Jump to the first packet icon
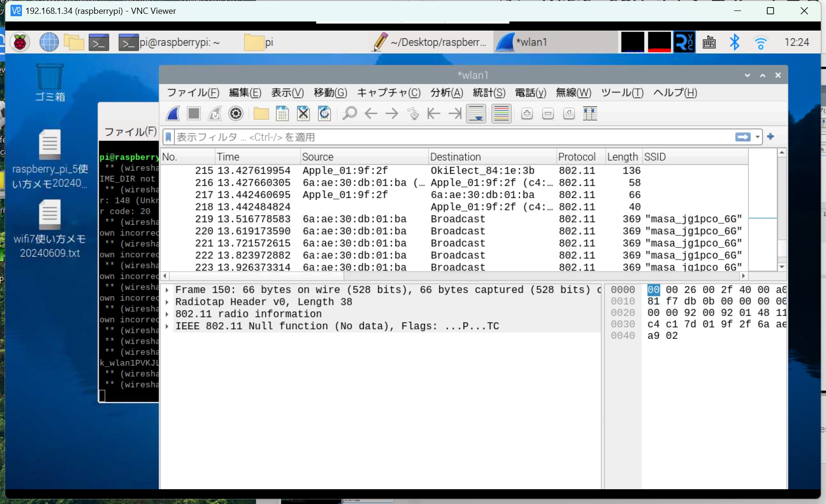 point(434,114)
